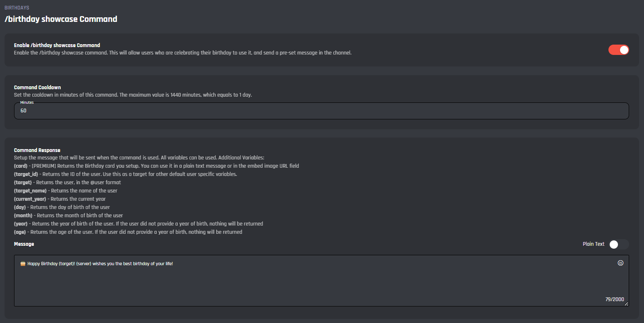Turn on the Plain Text switch
644x323 pixels.
click(618, 245)
